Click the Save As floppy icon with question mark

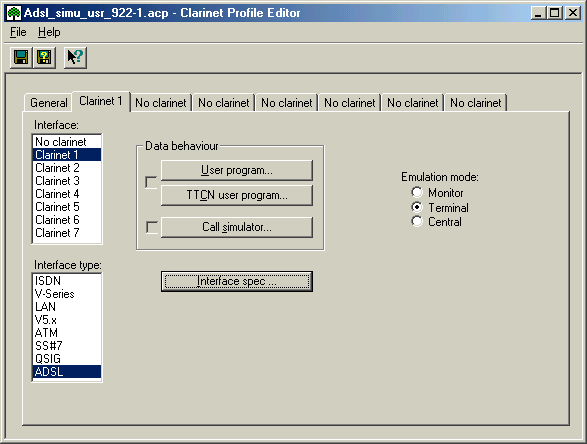click(x=45, y=58)
